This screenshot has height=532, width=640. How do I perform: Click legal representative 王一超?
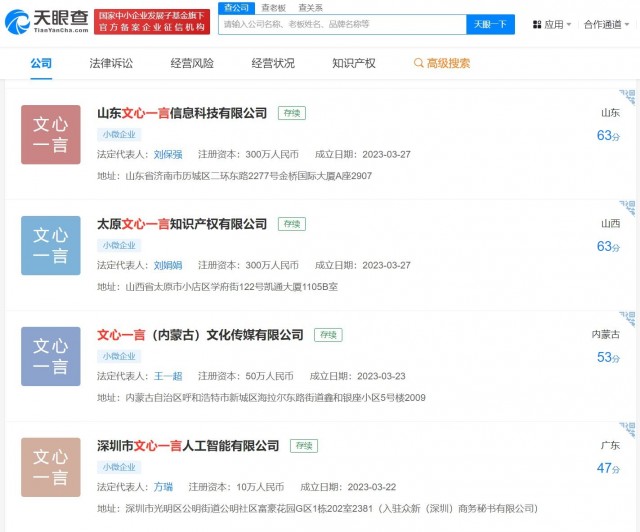tap(168, 376)
